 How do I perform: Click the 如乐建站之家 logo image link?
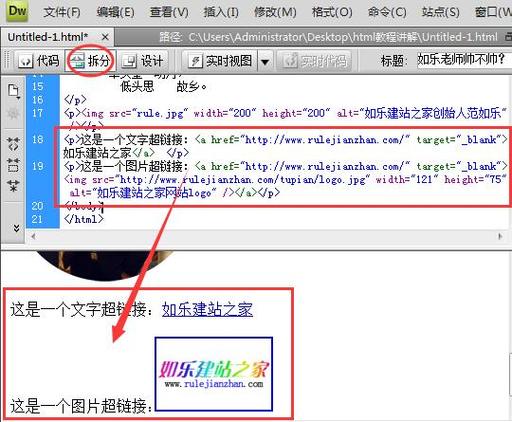214,374
